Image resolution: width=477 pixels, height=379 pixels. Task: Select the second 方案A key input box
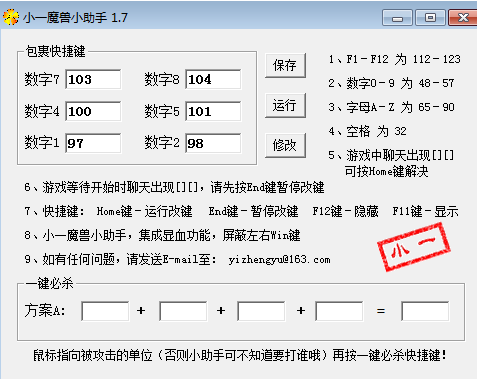[x=183, y=311]
